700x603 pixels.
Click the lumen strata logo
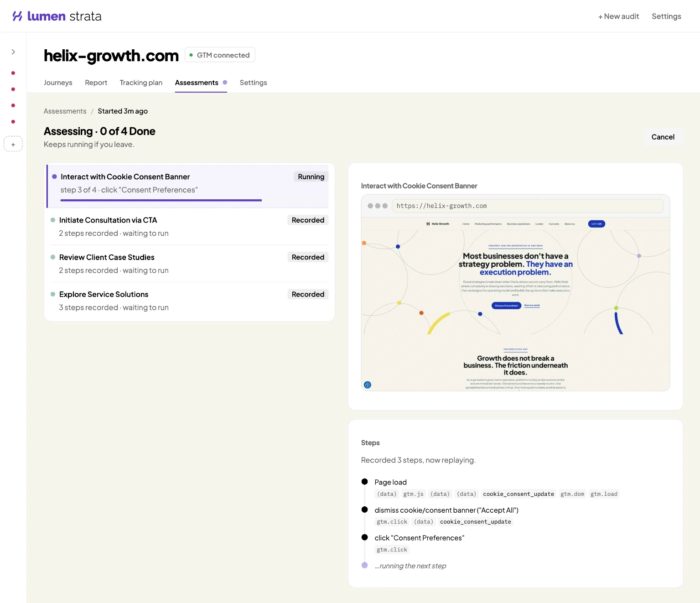click(57, 16)
